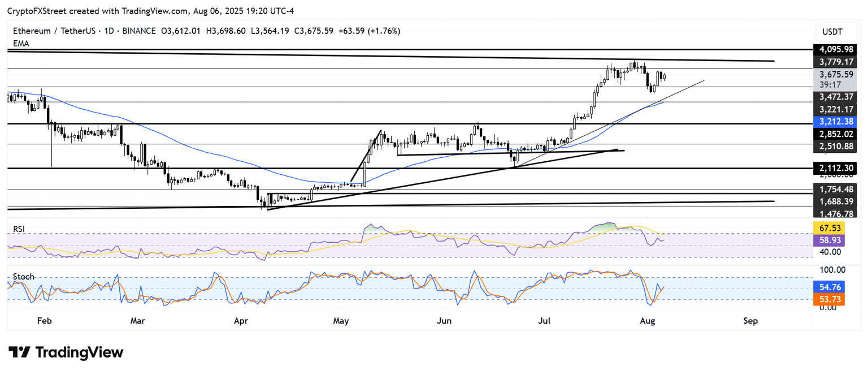Viewport: 868px width, 374px height.
Task: Open the USDT currency selector
Action: tap(832, 32)
